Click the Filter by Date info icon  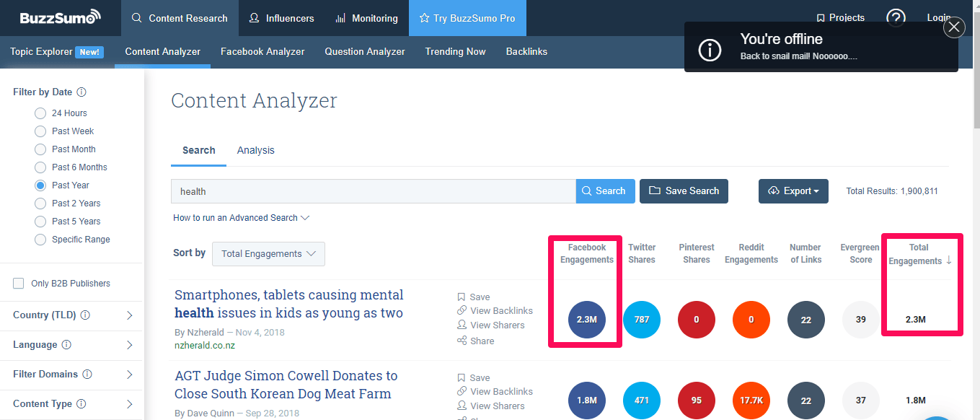81,92
